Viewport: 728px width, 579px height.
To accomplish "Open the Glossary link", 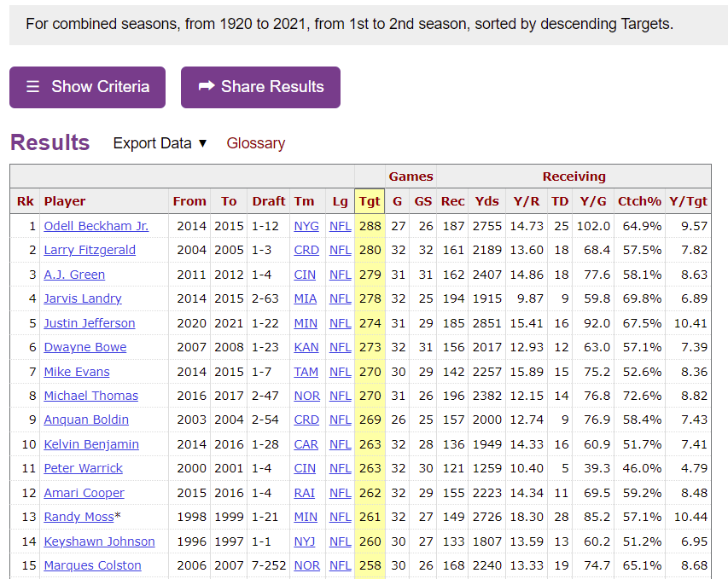I will tap(255, 143).
